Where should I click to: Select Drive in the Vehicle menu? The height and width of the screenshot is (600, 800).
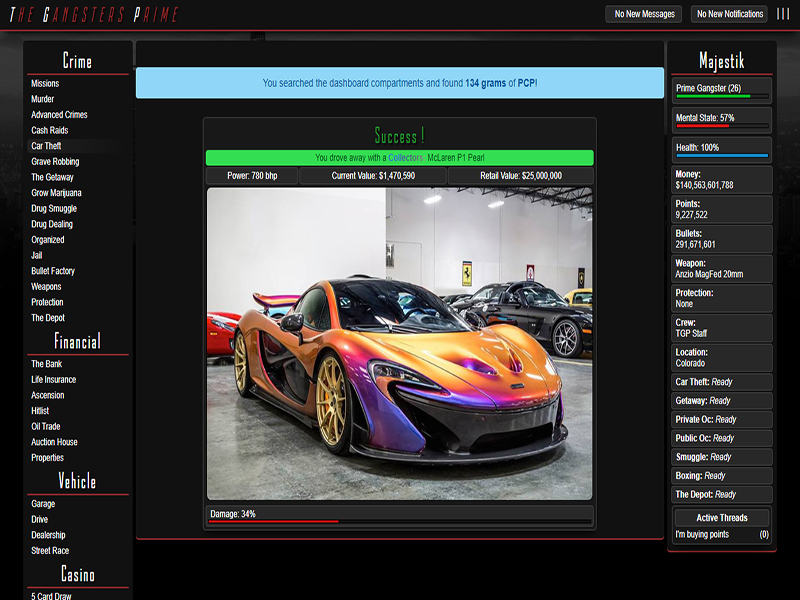[39, 519]
